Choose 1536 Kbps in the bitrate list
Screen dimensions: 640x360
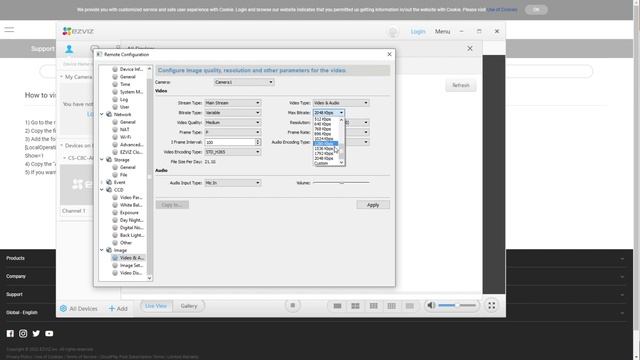pyautogui.click(x=326, y=149)
